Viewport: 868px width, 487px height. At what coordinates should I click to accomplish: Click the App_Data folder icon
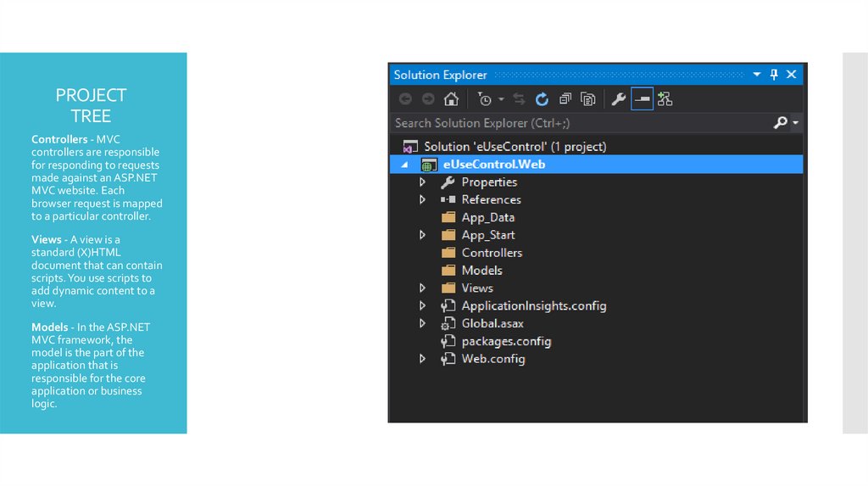[448, 217]
